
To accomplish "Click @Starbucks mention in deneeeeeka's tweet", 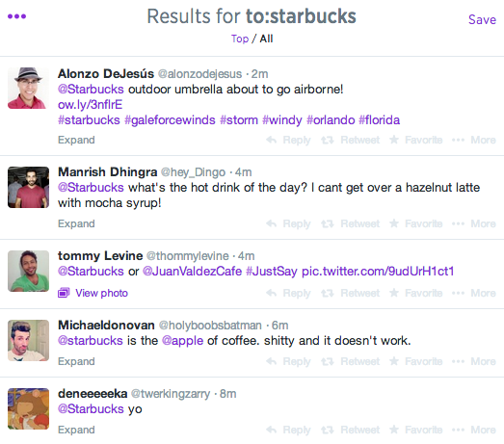I will click(x=91, y=409).
